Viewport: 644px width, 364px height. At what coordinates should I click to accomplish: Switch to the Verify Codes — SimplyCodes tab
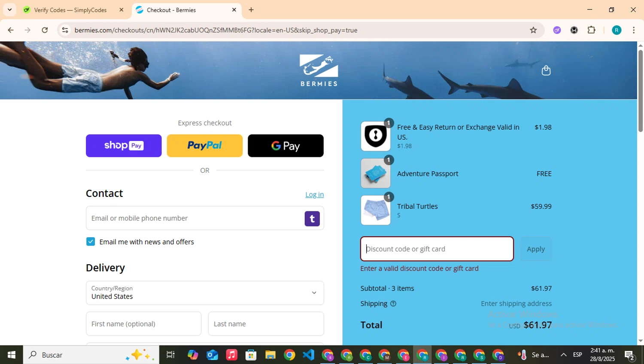point(73,10)
